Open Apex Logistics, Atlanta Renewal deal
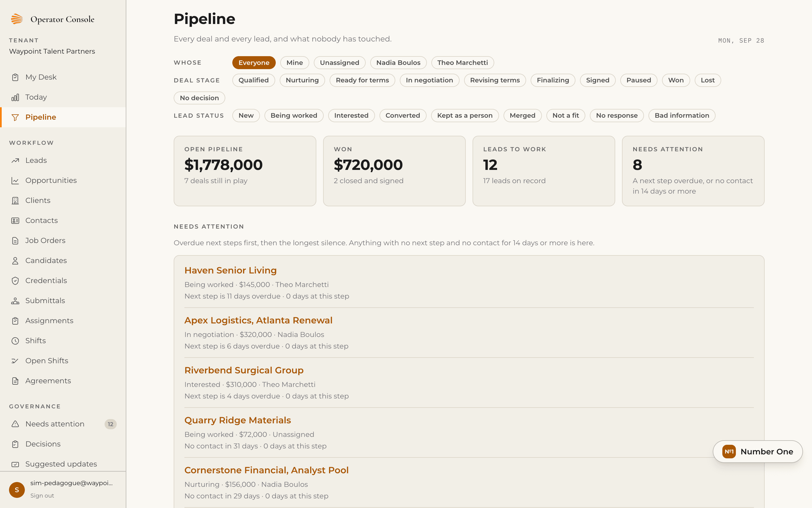This screenshot has width=812, height=508. [x=258, y=321]
